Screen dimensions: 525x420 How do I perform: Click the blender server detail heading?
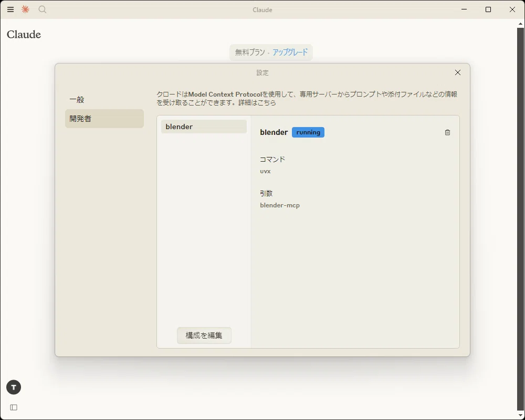click(x=274, y=132)
